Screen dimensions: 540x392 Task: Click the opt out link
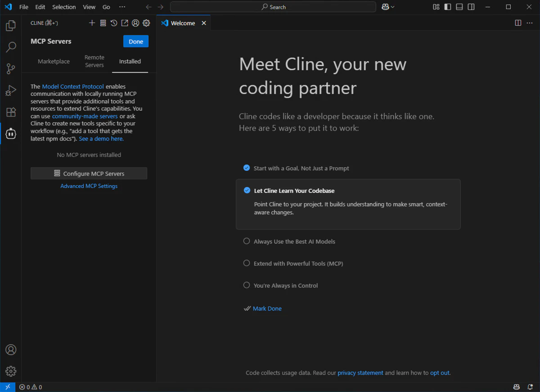[440, 373]
